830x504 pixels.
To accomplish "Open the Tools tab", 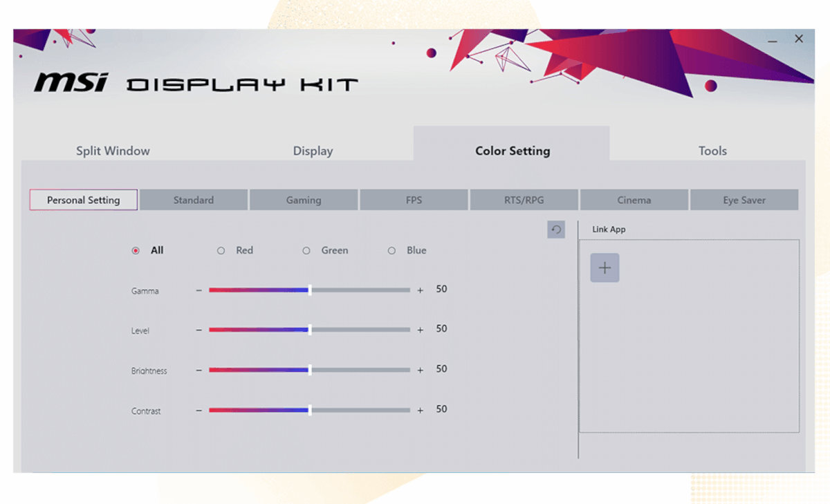I will (x=712, y=151).
